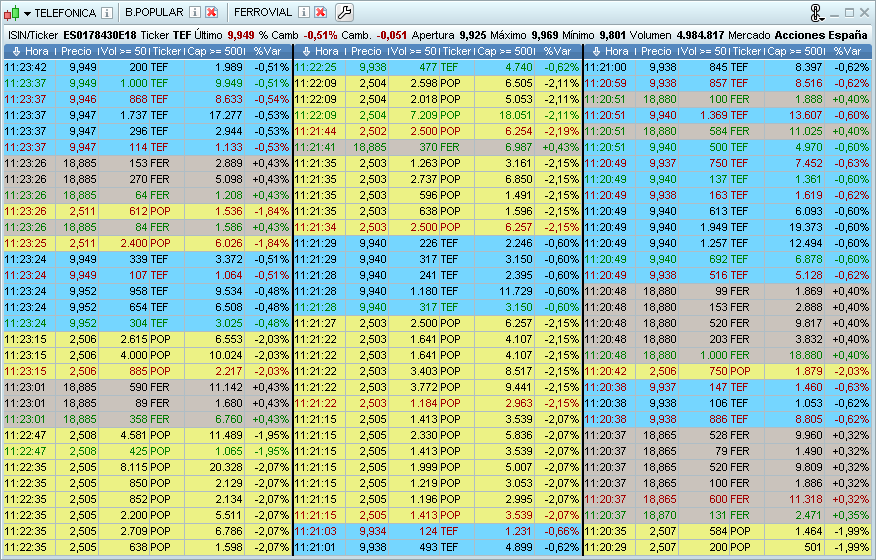This screenshot has width=876, height=560.
Task: Sort left panel by Precio column
Action: point(76,51)
